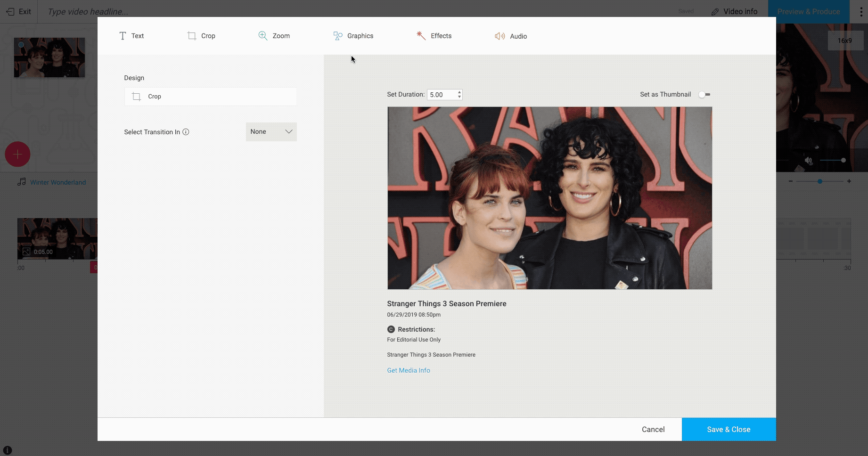The image size is (868, 456).
Task: Open Video info
Action: (x=734, y=12)
